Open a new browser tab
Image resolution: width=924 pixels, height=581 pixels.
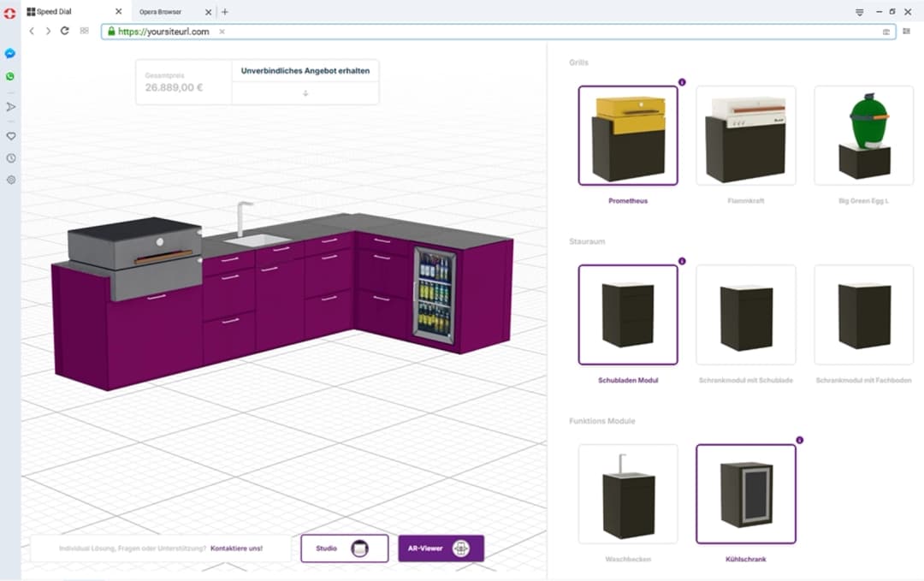pos(224,12)
